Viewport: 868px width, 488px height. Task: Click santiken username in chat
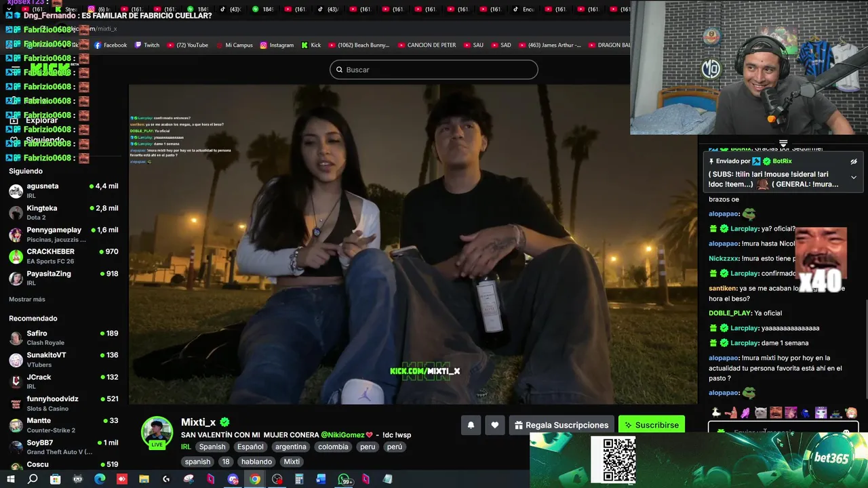[x=722, y=288]
